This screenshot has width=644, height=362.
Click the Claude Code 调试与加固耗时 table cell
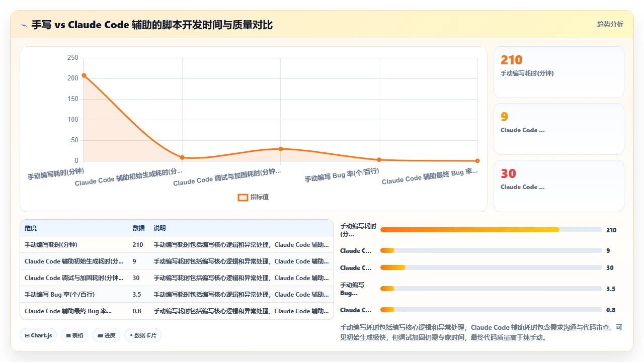click(74, 278)
